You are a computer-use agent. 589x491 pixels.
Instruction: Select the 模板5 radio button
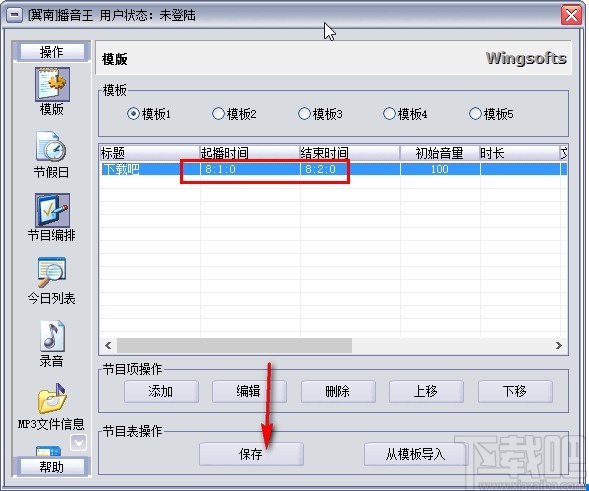[475, 113]
